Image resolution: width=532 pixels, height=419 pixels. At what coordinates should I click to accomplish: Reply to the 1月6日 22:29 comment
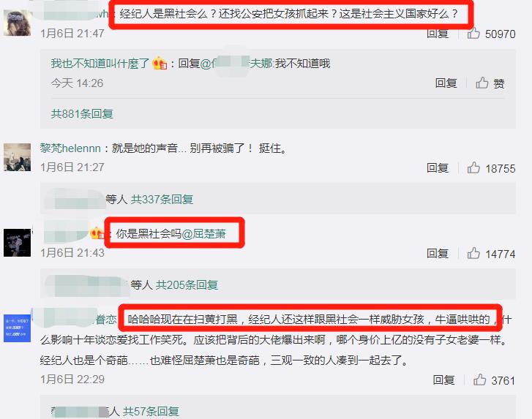tap(443, 380)
